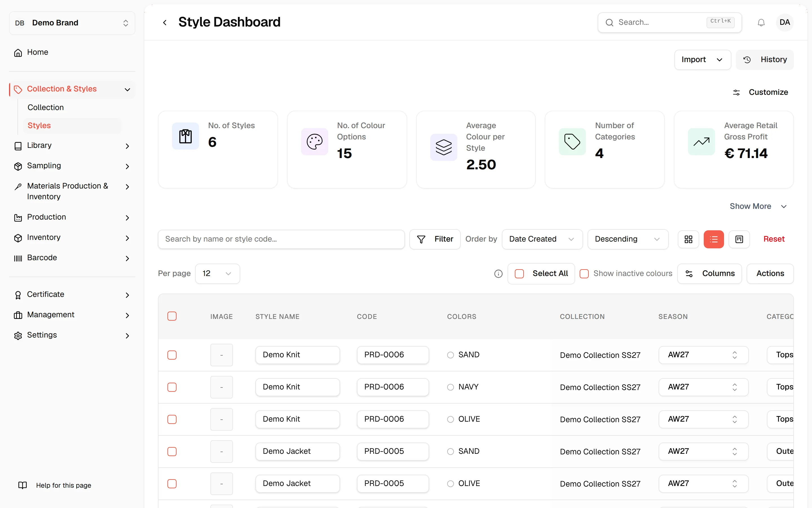The width and height of the screenshot is (812, 508).
Task: Switch to list view layout
Action: 714,239
